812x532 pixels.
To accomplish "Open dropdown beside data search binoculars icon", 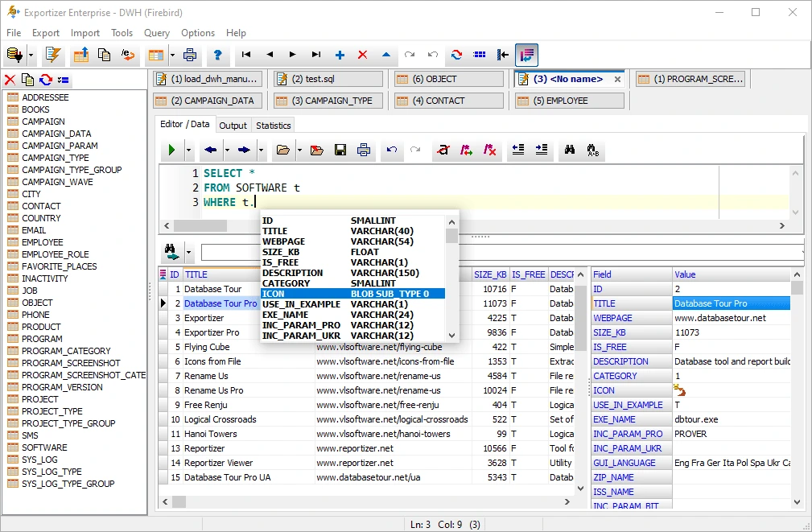I will 188,252.
